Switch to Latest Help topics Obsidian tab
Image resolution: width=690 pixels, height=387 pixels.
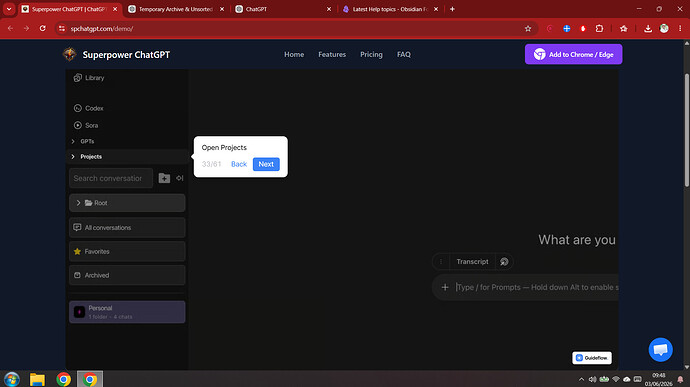[390, 9]
